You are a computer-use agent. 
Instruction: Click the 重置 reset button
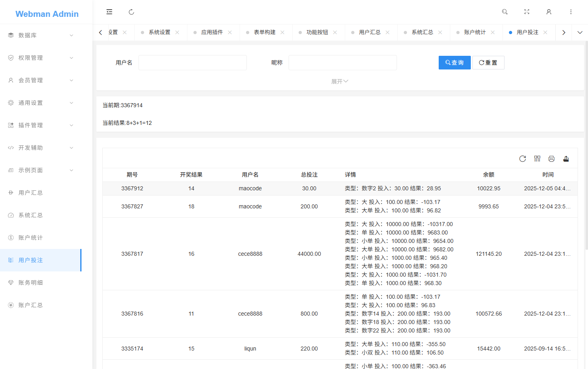click(488, 63)
